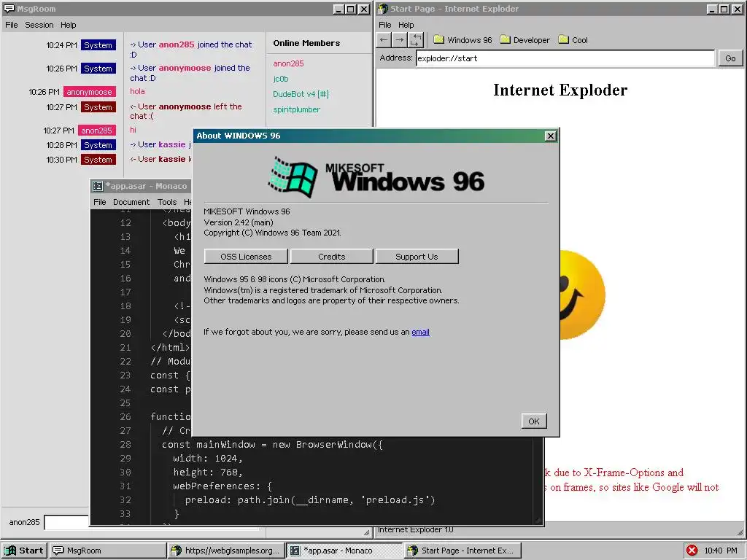The image size is (747, 560).
Task: Switch to MsgRoom from the taskbar
Action: (107, 551)
